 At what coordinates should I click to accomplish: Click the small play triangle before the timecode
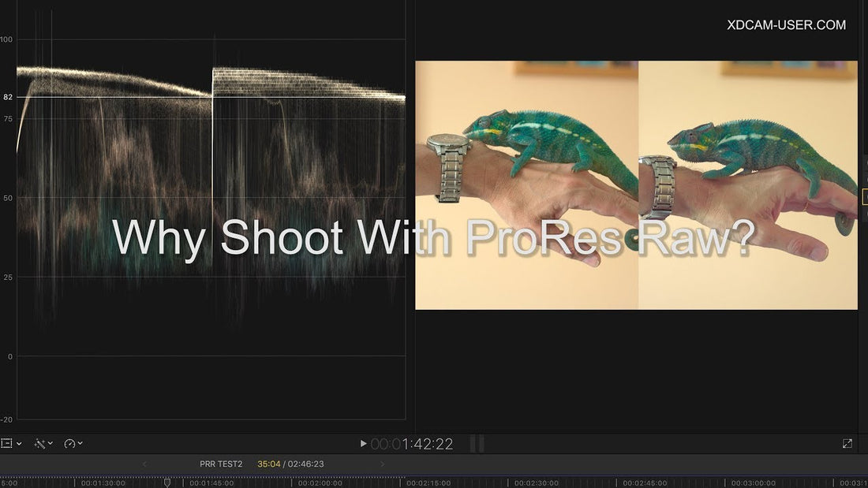point(362,443)
